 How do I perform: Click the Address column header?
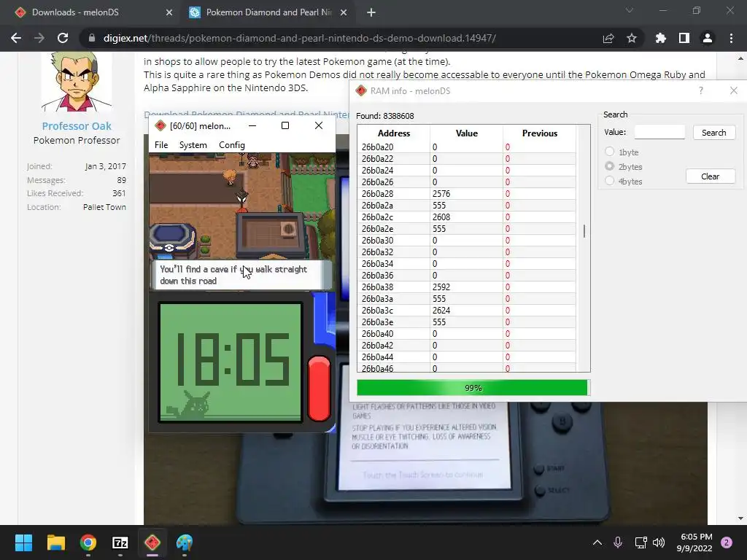[x=393, y=133]
